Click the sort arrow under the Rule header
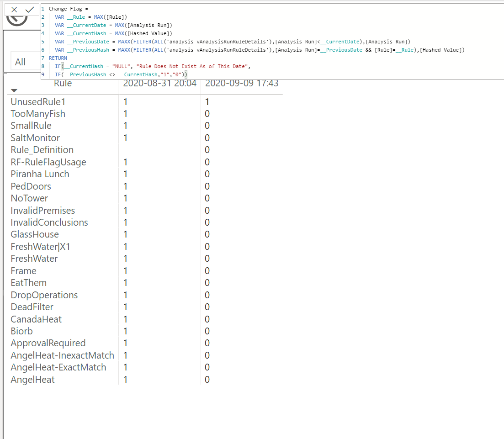Screen dimensions: 504x439 (x=14, y=90)
